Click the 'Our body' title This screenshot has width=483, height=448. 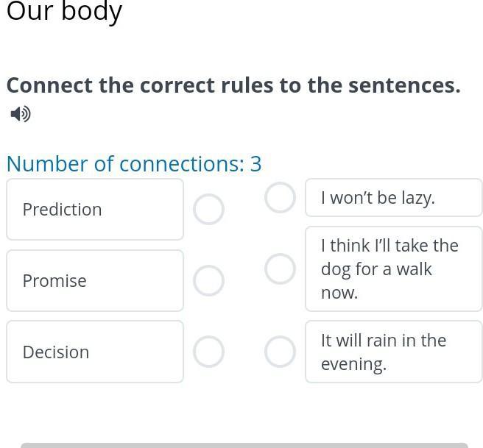pyautogui.click(x=64, y=12)
